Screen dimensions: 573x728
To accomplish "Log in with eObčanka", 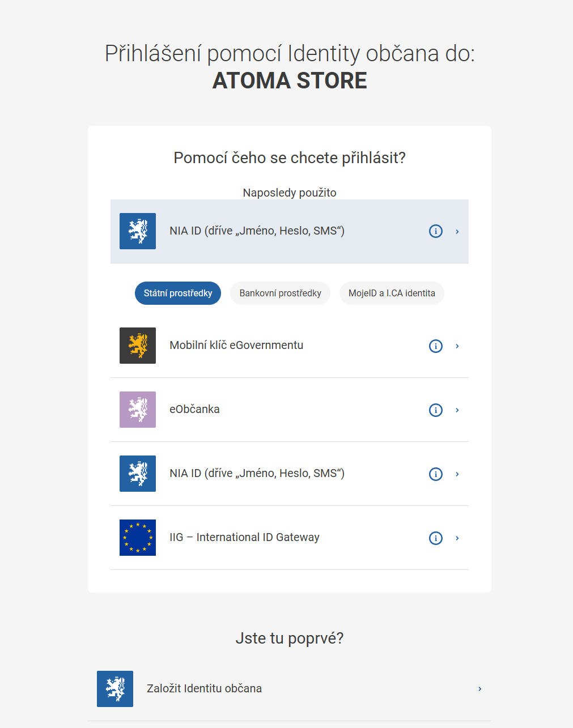I will (x=290, y=410).
